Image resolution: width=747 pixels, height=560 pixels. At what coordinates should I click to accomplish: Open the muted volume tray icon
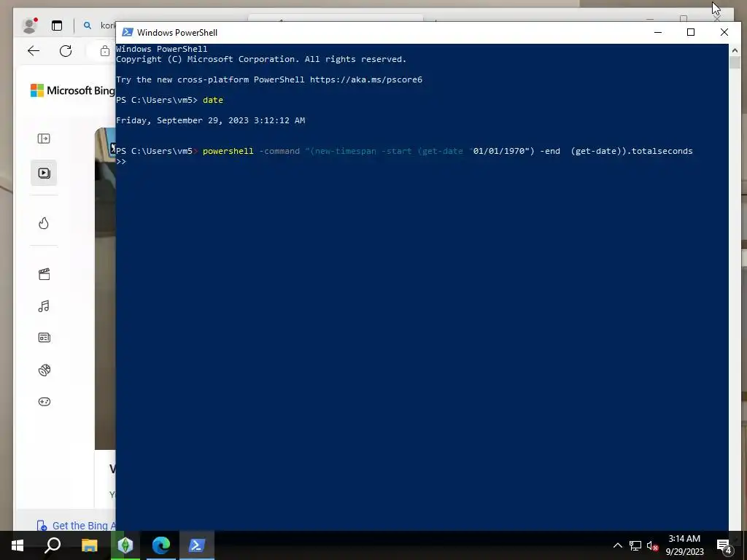coord(652,545)
